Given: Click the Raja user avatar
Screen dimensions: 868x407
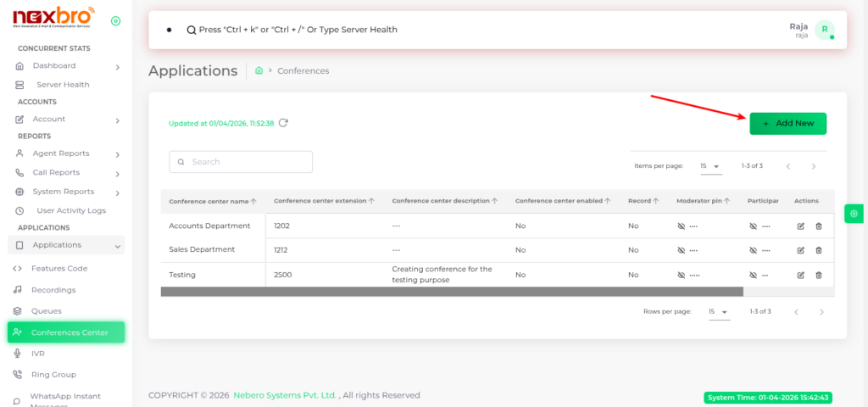Looking at the screenshot, I should click(824, 31).
